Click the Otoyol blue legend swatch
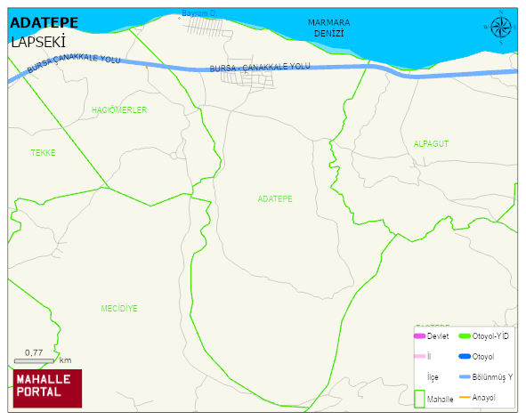 pyautogui.click(x=465, y=356)
